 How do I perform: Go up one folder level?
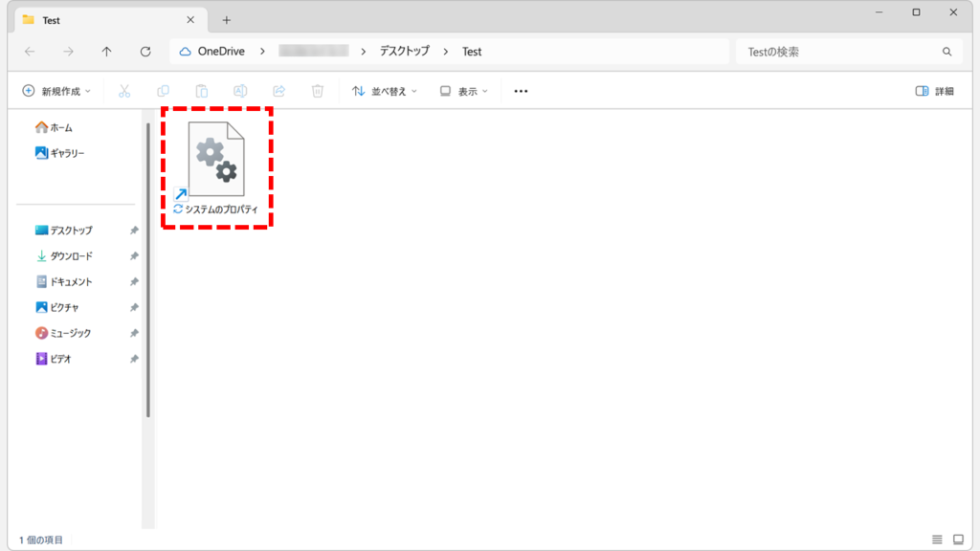coord(107,52)
